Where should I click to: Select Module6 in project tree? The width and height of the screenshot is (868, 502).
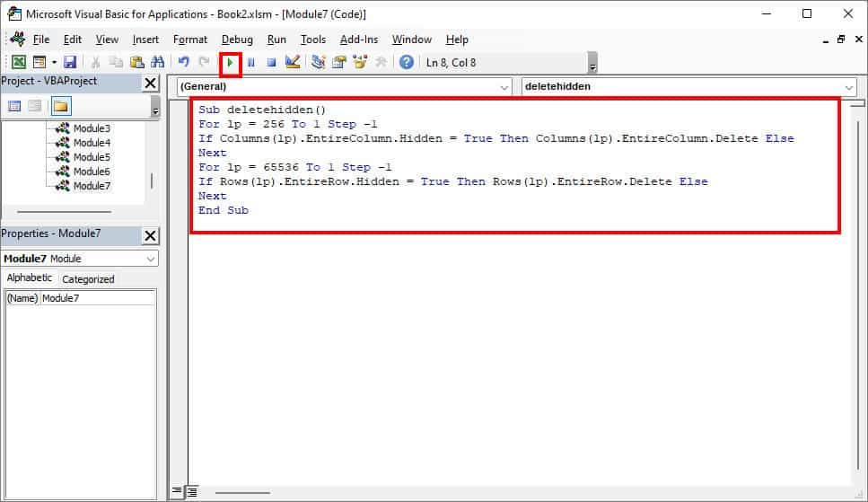[x=92, y=172]
